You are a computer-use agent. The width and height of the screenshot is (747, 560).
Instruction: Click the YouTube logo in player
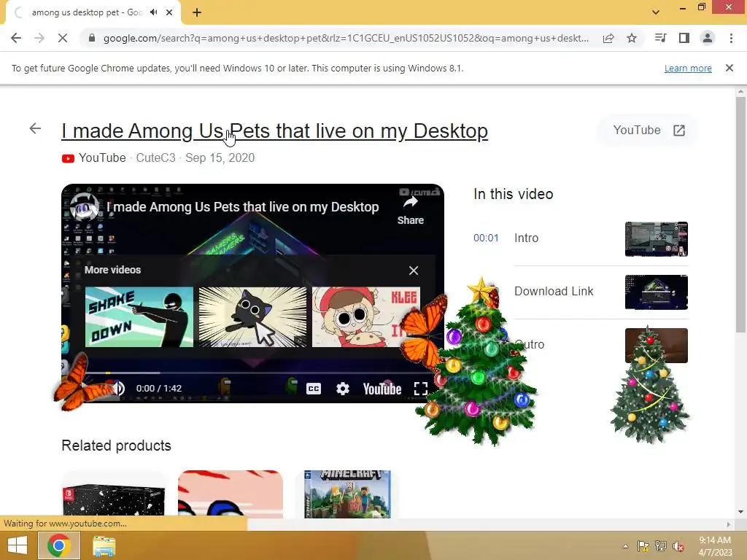pos(382,389)
